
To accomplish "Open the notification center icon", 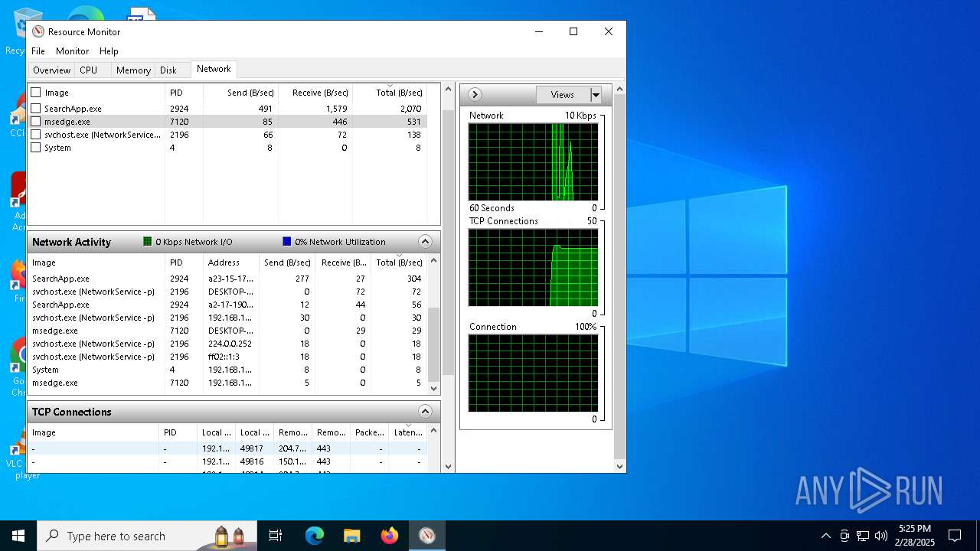I will point(955,536).
